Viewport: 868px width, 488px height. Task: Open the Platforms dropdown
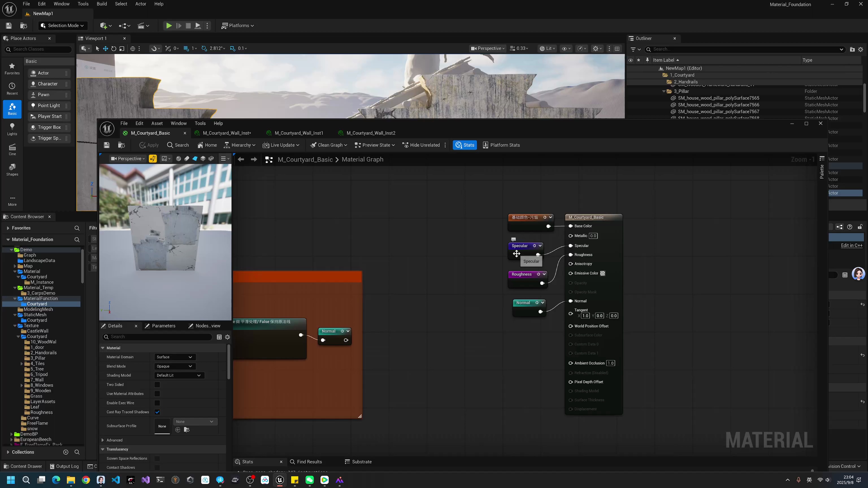coord(238,26)
